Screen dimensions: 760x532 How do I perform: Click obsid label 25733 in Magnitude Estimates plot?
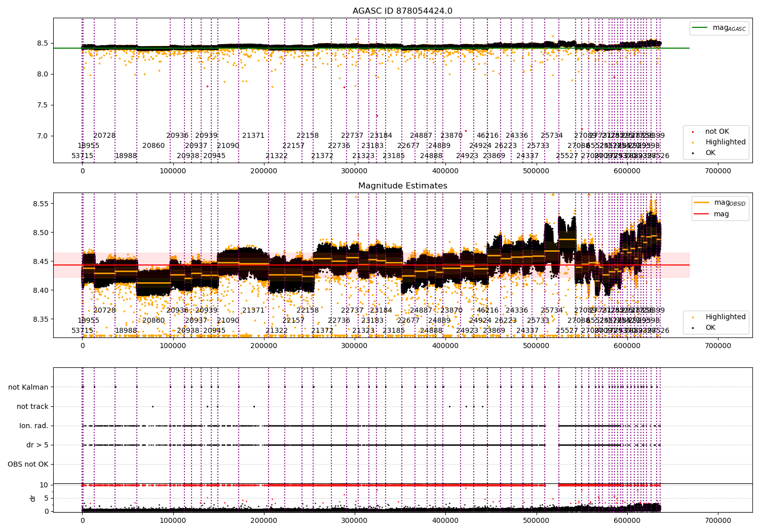pos(538,321)
